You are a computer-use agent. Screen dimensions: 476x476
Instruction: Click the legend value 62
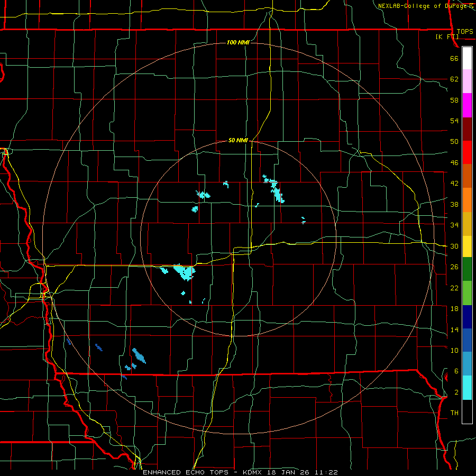[454, 79]
